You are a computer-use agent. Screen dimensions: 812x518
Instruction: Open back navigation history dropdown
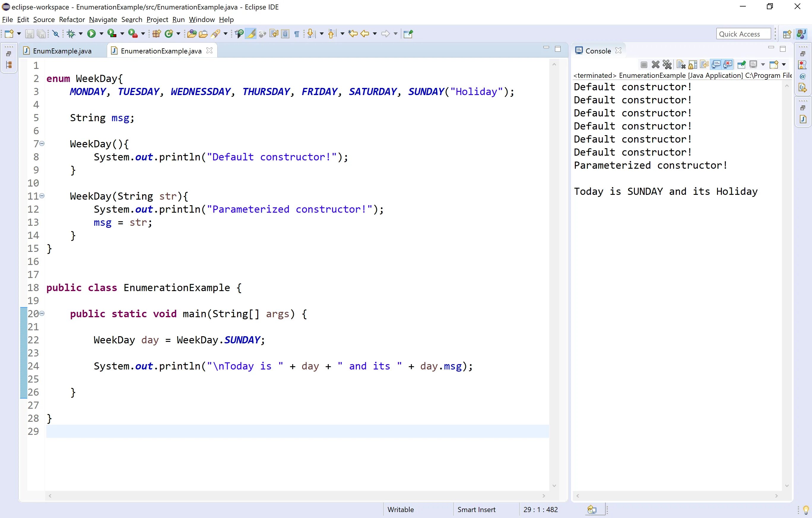pos(375,34)
